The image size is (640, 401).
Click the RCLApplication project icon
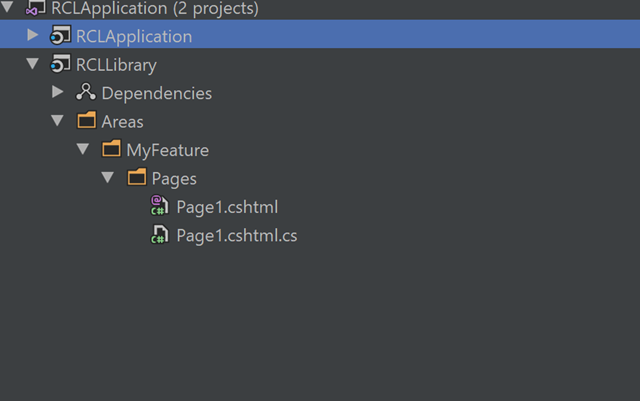60,36
